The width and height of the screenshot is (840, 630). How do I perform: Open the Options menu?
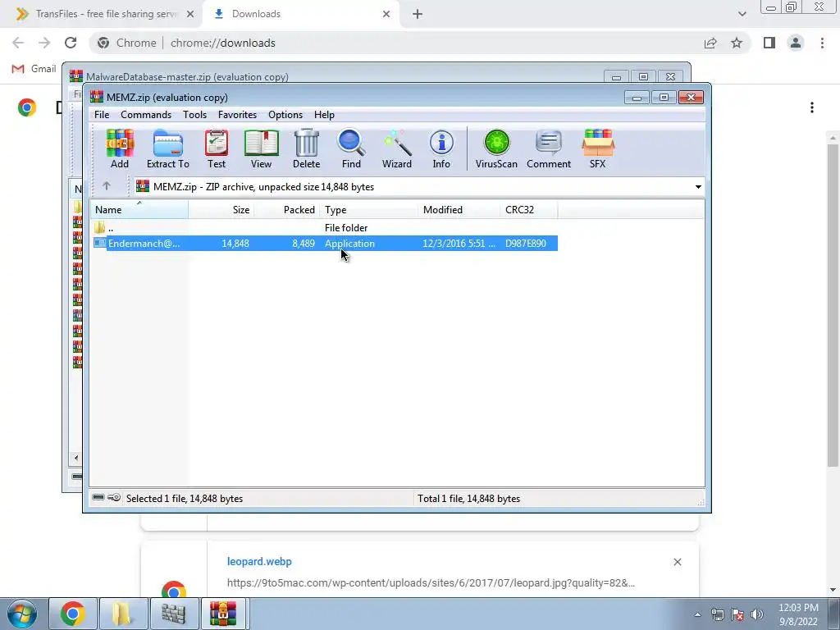(x=285, y=115)
